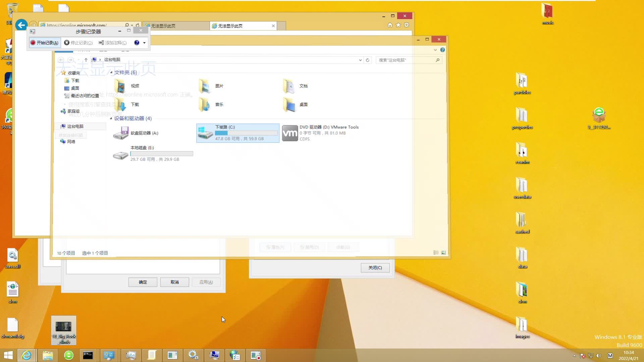The width and height of the screenshot is (644, 362).
Task: Expand the Explorer ribbon with chevron
Action: click(x=435, y=50)
